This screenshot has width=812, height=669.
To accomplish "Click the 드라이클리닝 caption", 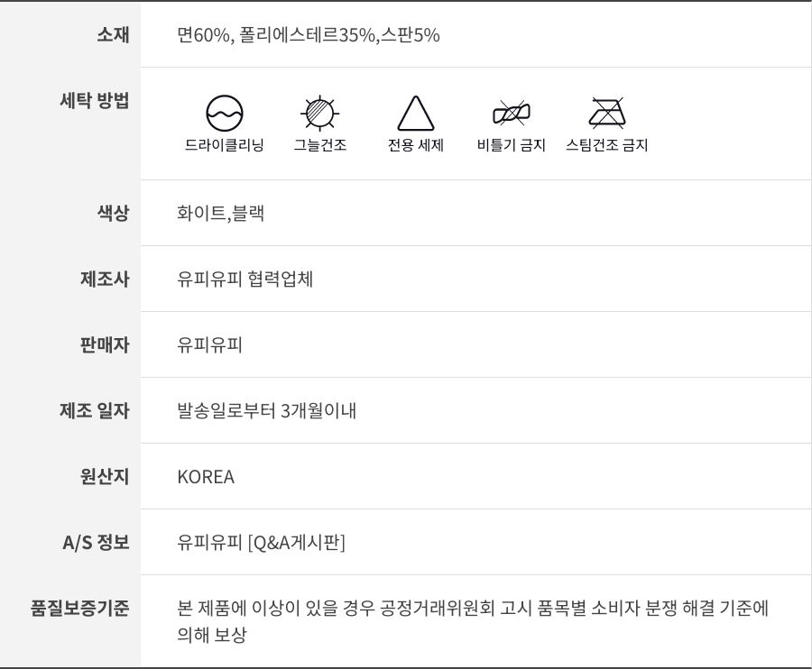I will [x=225, y=145].
